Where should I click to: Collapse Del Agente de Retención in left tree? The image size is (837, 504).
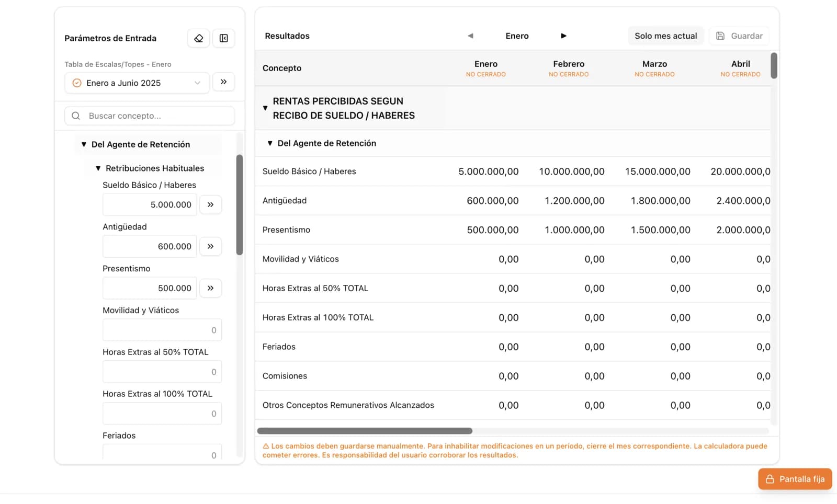pyautogui.click(x=84, y=145)
